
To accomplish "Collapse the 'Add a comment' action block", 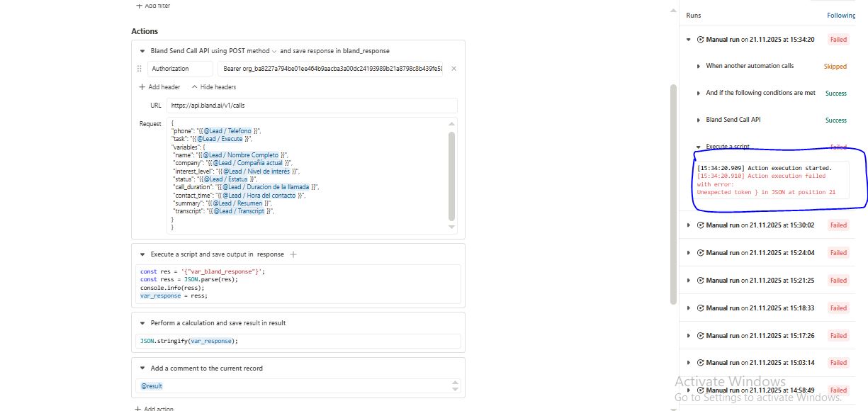I will [142, 368].
